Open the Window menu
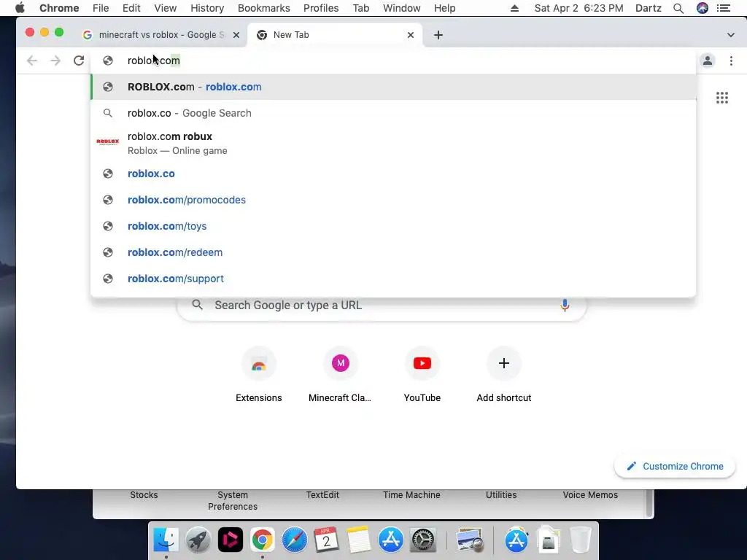Screen dimensions: 747x560 (402, 8)
